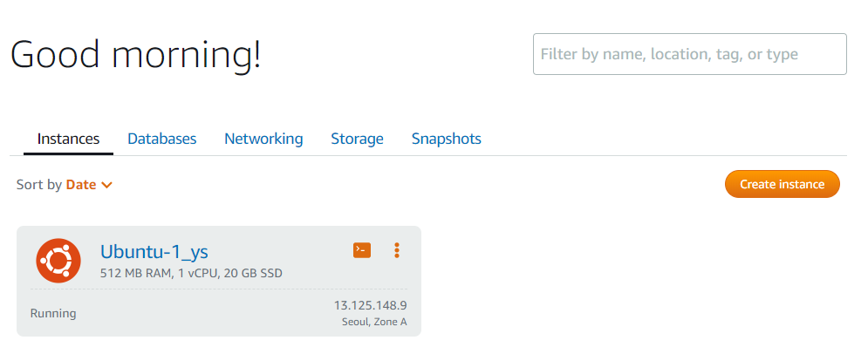Switch to the Instances tab

(68, 139)
